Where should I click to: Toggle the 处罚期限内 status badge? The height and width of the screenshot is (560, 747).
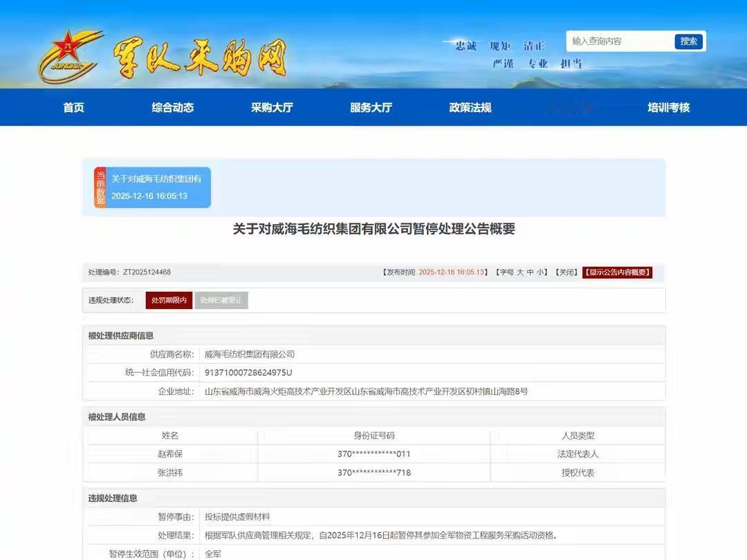168,300
